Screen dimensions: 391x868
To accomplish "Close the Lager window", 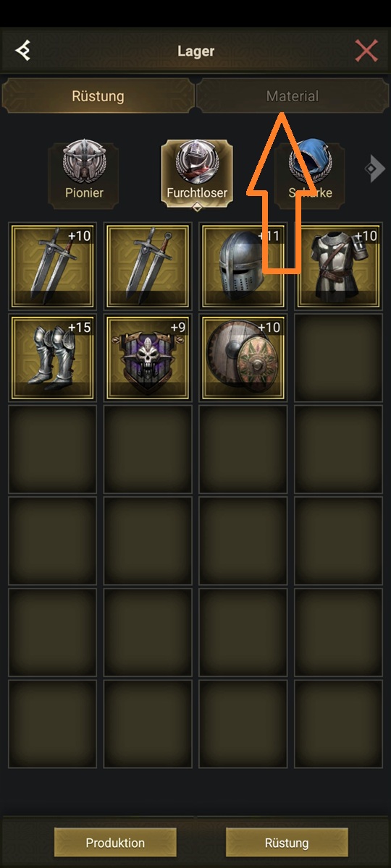I will click(x=366, y=51).
